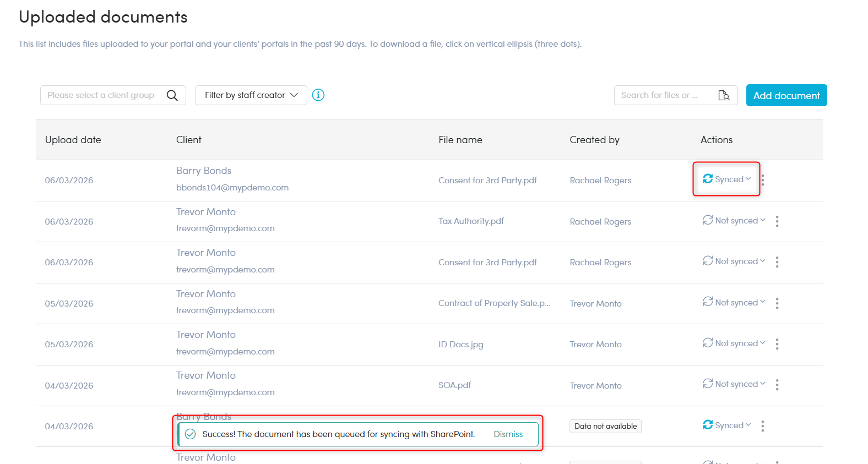
Task: Click the info icon beside staff filter
Action: click(x=318, y=95)
